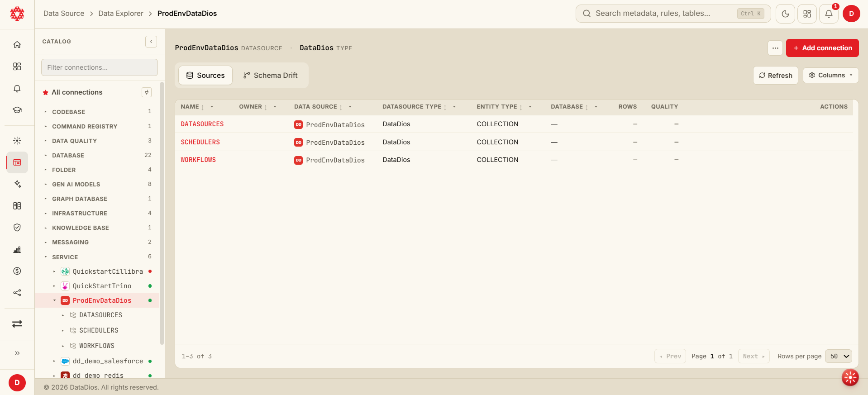This screenshot has height=395, width=868.
Task: Open the Columns dropdown
Action: point(830,75)
